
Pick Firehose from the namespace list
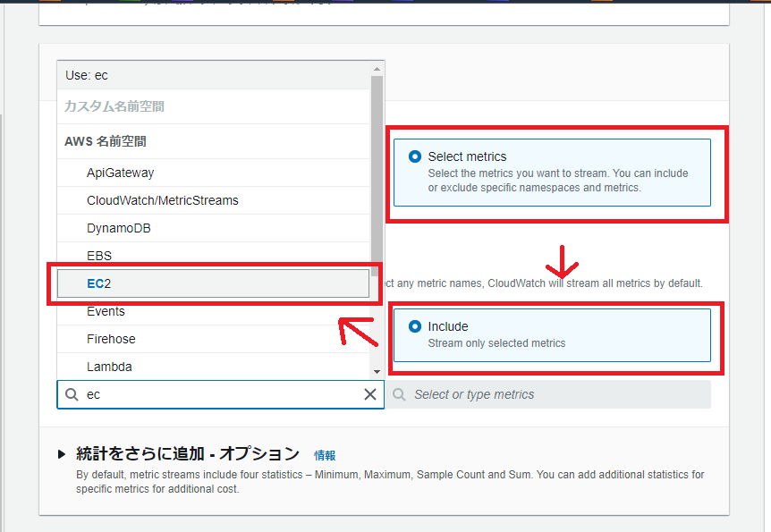click(214, 339)
